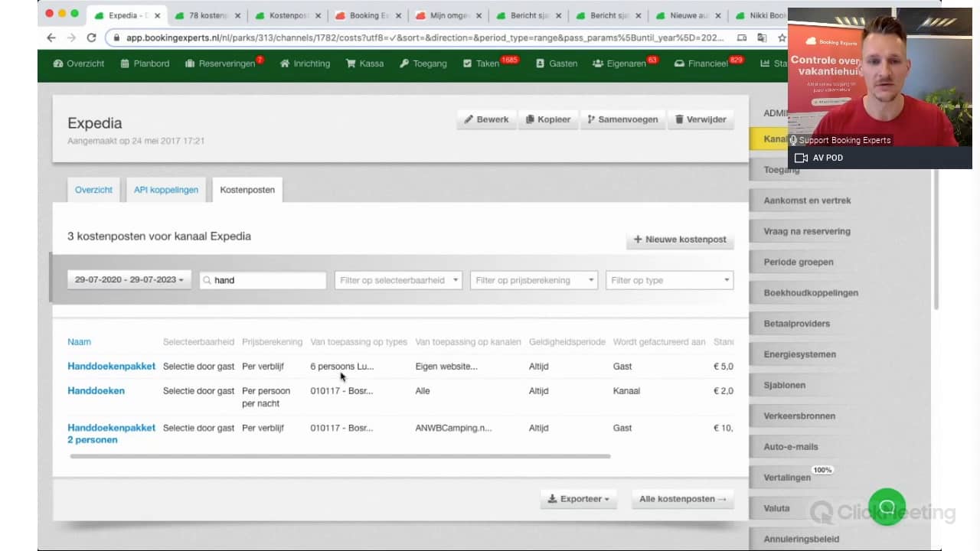Open Valuta in sidebar
Image resolution: width=980 pixels, height=551 pixels.
776,508
